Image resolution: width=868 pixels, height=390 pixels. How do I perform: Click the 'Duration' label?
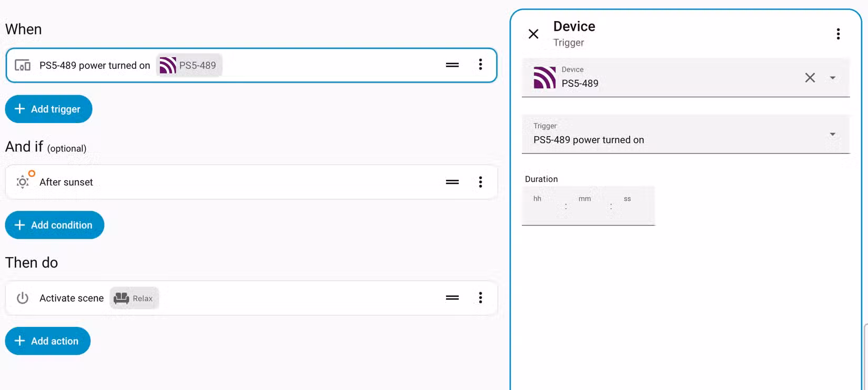click(x=541, y=179)
